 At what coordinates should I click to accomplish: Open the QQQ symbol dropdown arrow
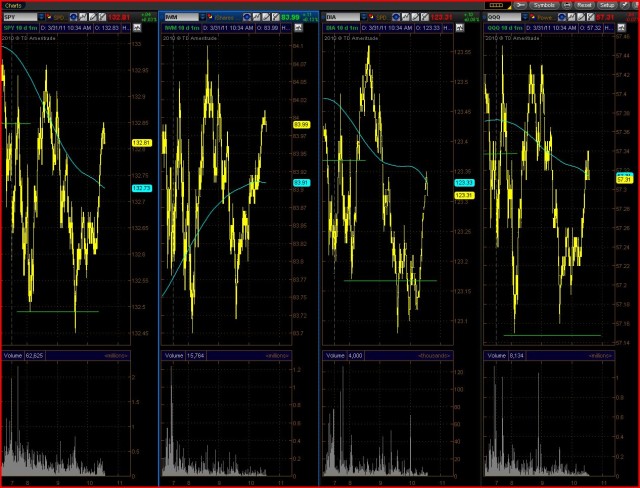pyautogui.click(x=525, y=17)
